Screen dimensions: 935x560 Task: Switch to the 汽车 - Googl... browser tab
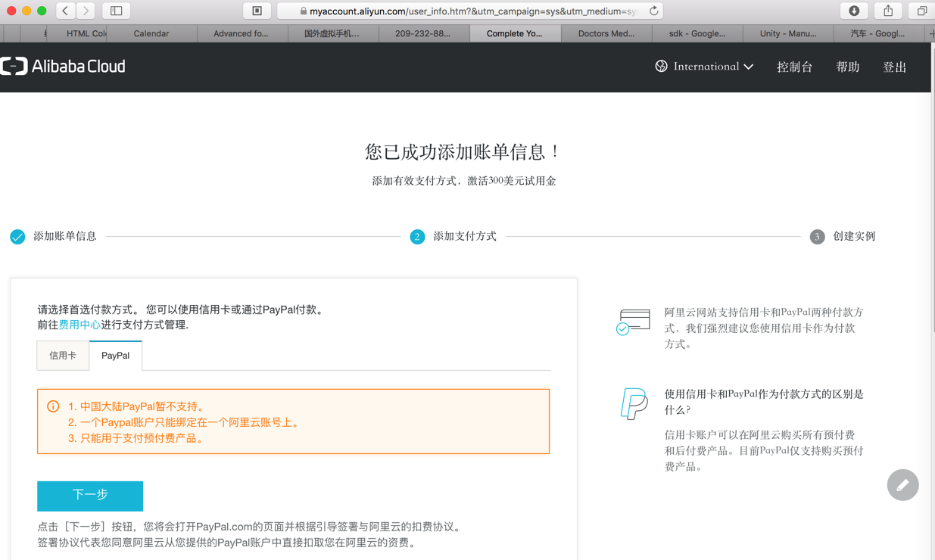click(x=878, y=33)
